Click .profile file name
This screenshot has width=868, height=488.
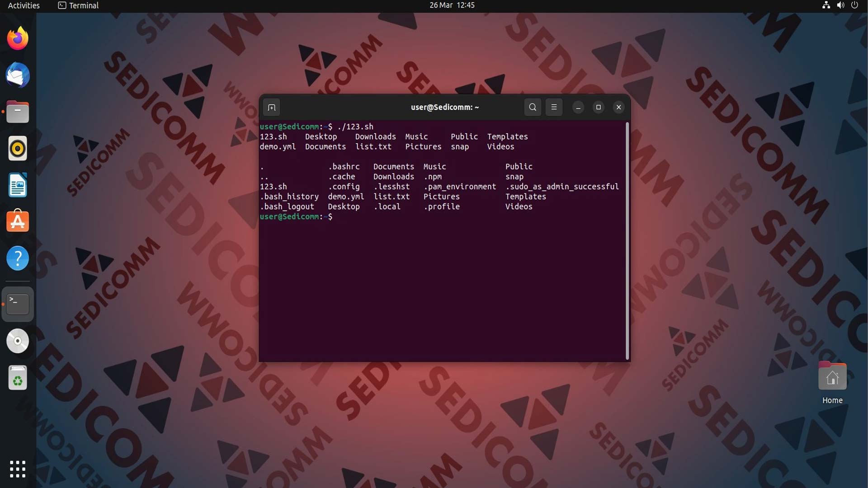coord(442,206)
